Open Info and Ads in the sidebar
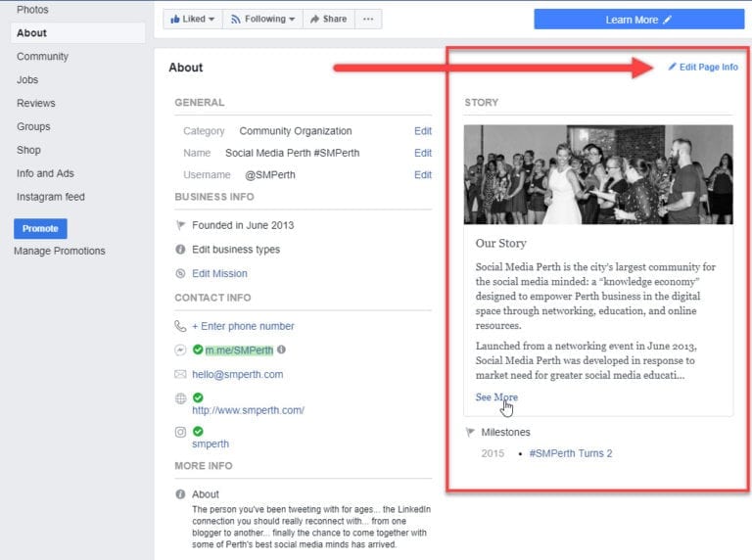752x560 pixels. tap(46, 173)
